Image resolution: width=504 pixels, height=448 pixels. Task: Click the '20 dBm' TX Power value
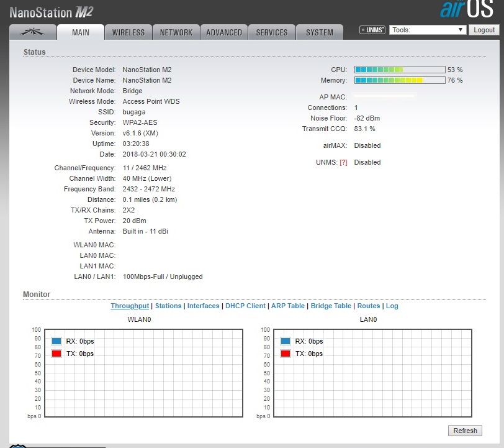[134, 221]
